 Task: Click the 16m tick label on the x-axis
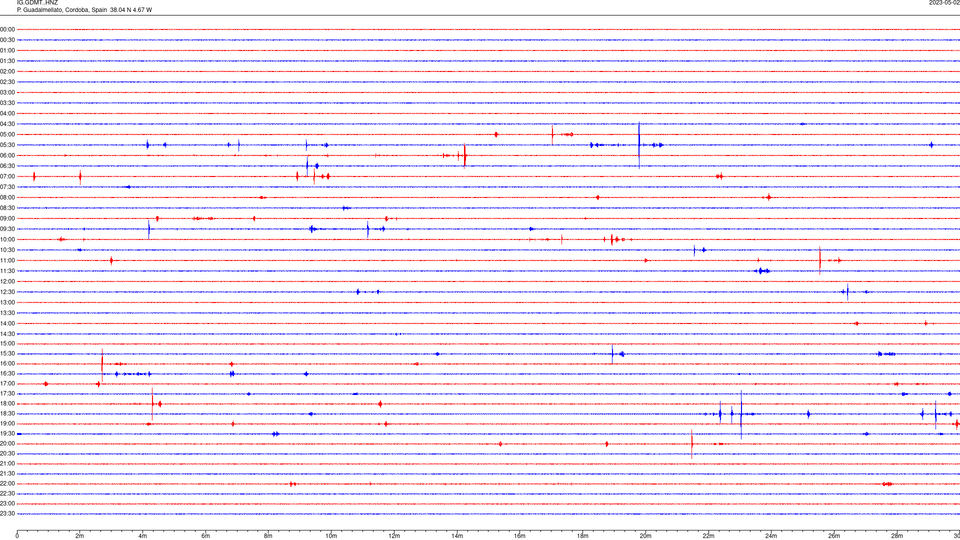pyautogui.click(x=520, y=536)
